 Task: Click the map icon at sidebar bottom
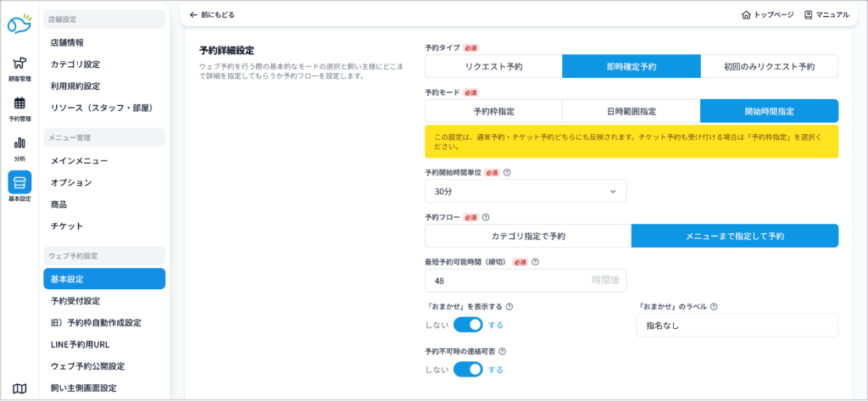[x=19, y=388]
